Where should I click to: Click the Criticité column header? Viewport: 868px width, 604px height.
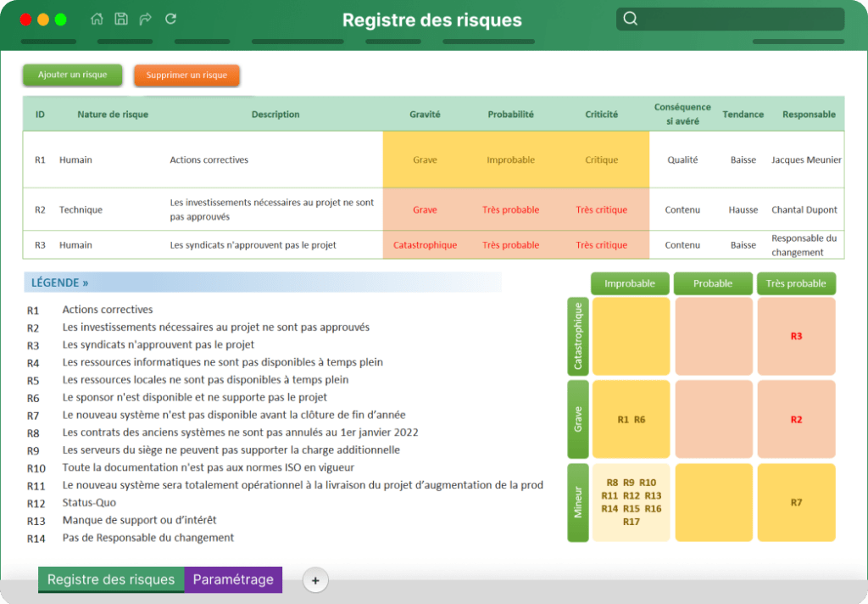[x=601, y=115]
